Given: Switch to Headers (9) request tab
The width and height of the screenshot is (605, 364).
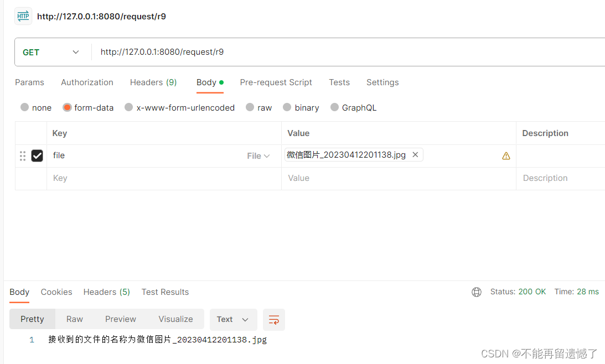Looking at the screenshot, I should [x=153, y=82].
